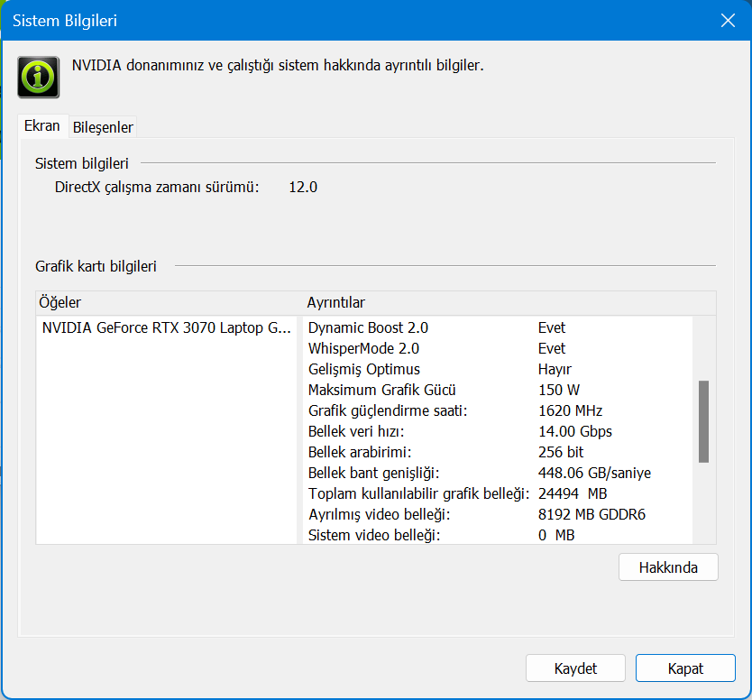Close the Sistem Bilgileri window

click(x=728, y=20)
